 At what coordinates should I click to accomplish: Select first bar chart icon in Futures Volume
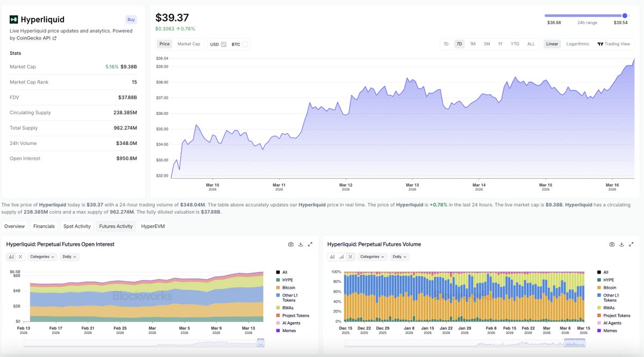pos(332,257)
